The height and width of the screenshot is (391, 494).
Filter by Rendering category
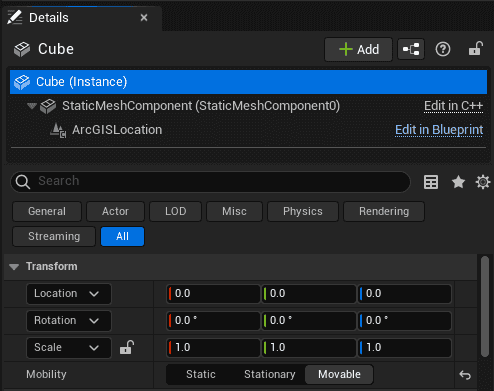click(384, 211)
